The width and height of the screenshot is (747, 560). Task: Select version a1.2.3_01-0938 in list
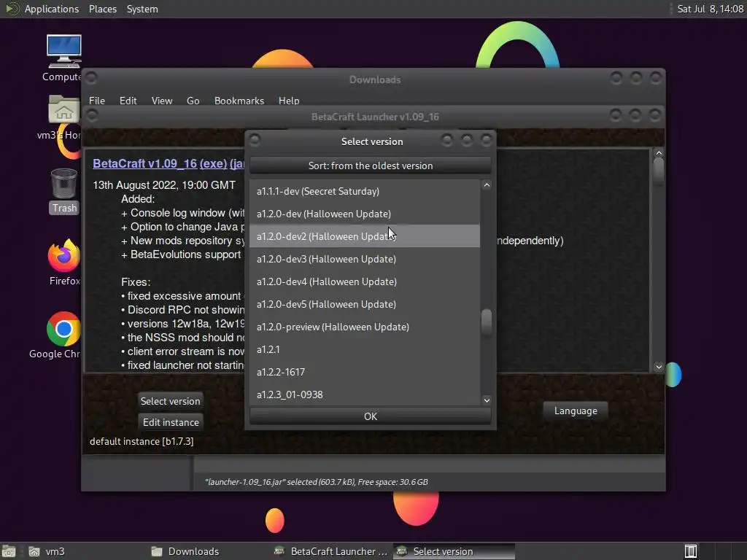coord(365,394)
